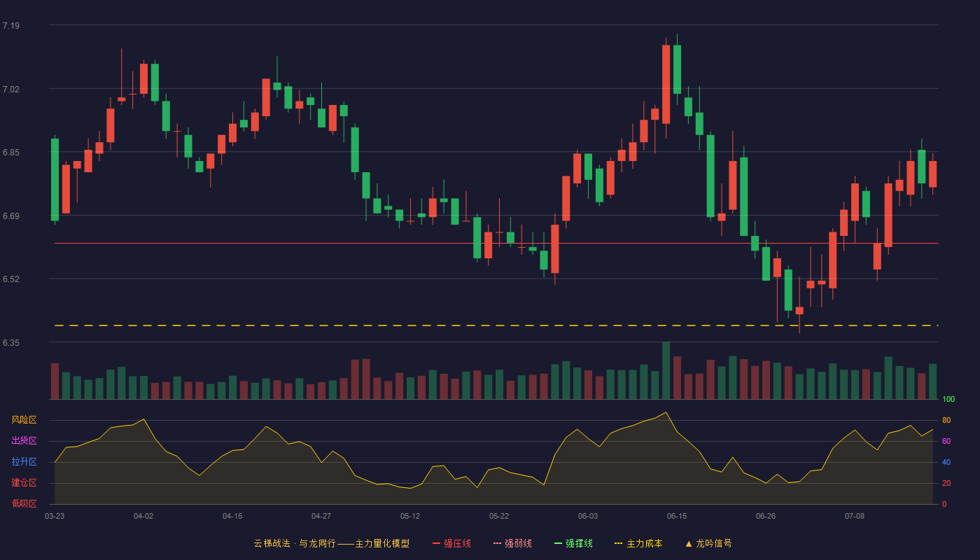Click the green 100 indicator axis value
Viewport: 980px width, 560px height.
948,400
